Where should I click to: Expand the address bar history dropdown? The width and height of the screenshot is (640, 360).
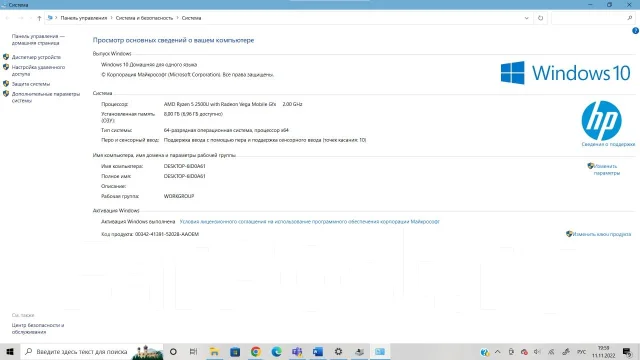527,18
